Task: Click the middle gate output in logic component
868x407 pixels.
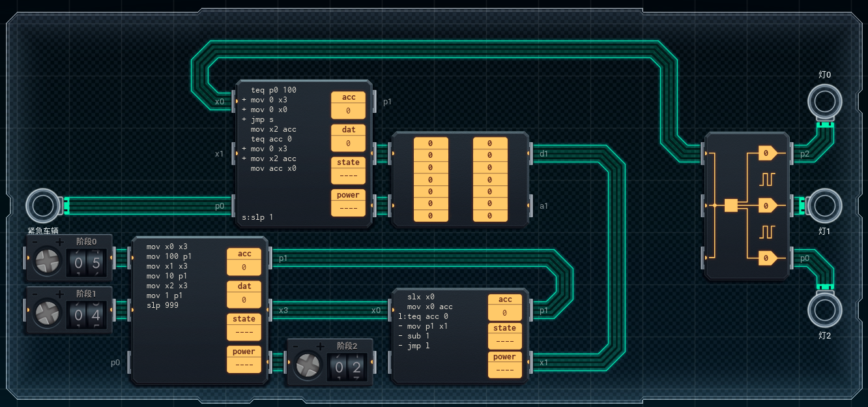Action: pos(768,205)
